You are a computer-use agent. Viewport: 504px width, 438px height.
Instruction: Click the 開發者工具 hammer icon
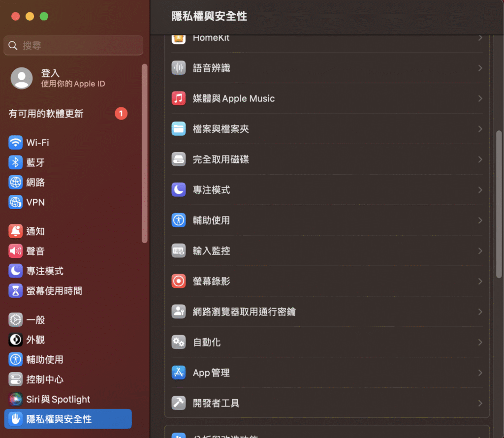(x=178, y=403)
